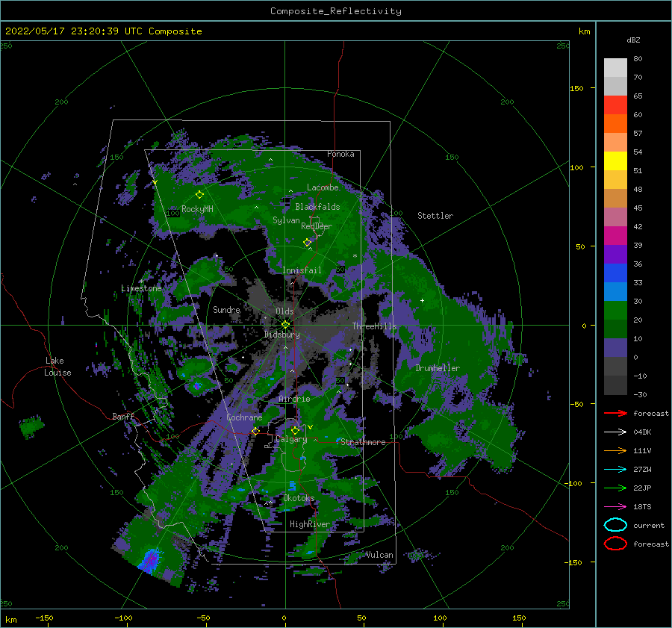Click the Lacombe town label

[323, 187]
